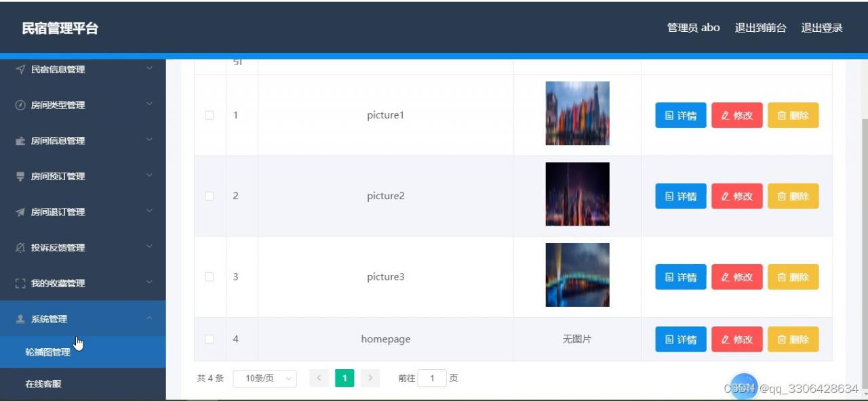Expand the 房间信息管理 chevron

[150, 140]
